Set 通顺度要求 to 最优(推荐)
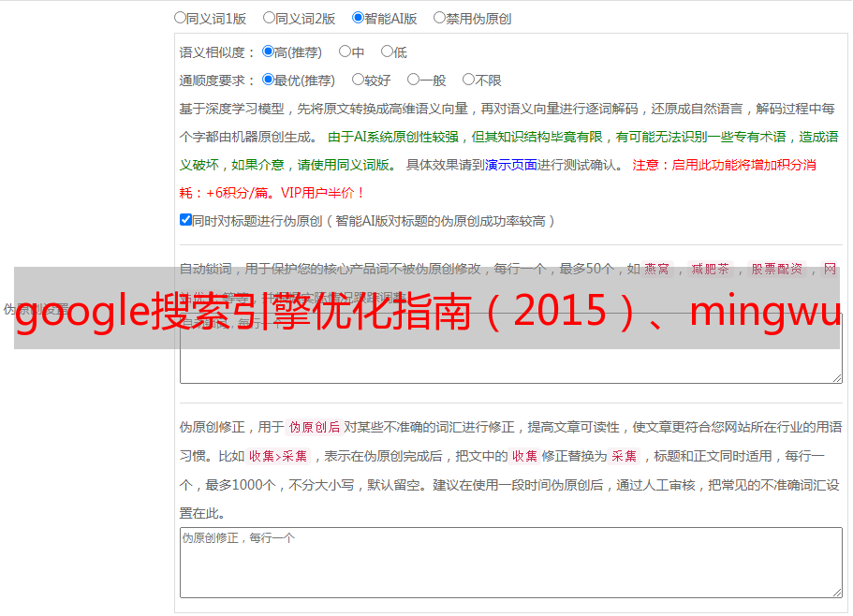Image resolution: width=853 pixels, height=616 pixels. (268, 80)
